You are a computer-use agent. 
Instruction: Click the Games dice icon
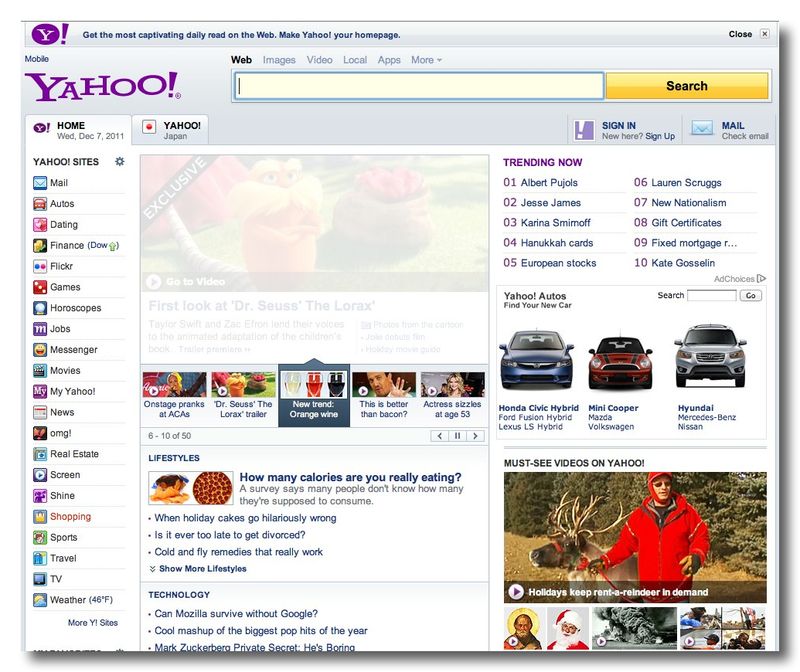click(x=40, y=287)
